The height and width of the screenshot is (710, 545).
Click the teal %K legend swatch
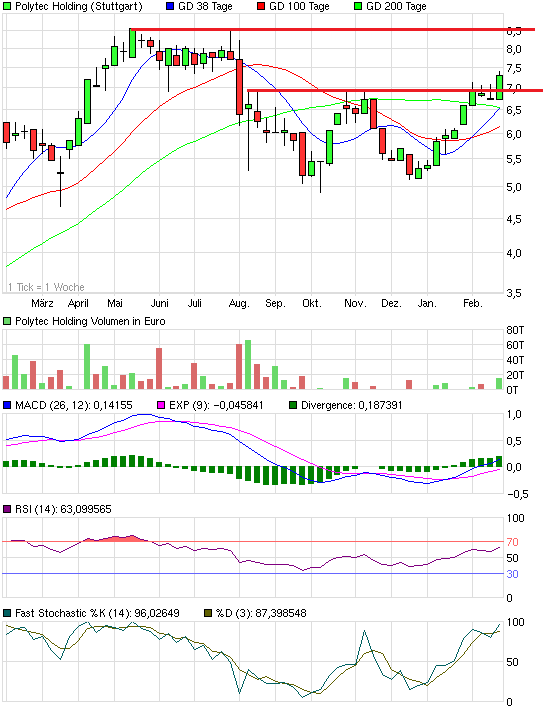click(7, 613)
